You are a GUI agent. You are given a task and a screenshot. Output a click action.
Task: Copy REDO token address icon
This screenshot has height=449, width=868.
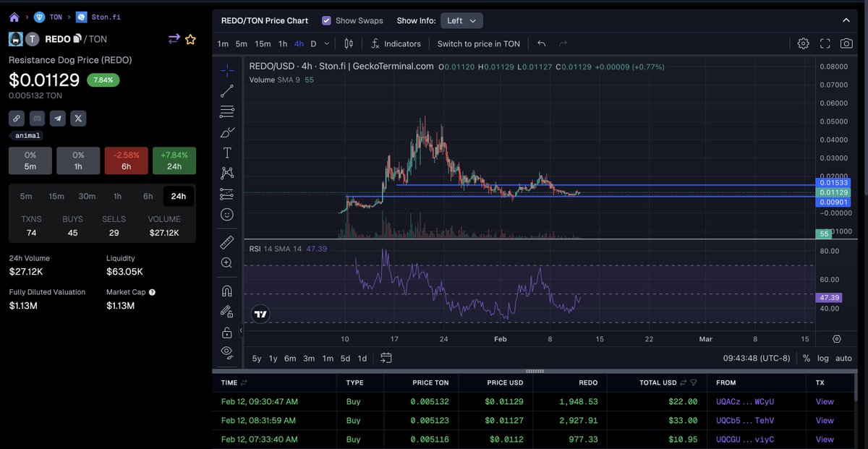click(x=77, y=39)
